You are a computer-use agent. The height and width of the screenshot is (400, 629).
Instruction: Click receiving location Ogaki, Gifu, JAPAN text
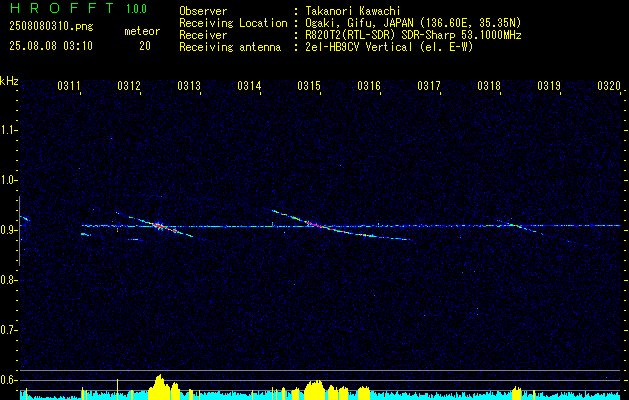point(413,23)
